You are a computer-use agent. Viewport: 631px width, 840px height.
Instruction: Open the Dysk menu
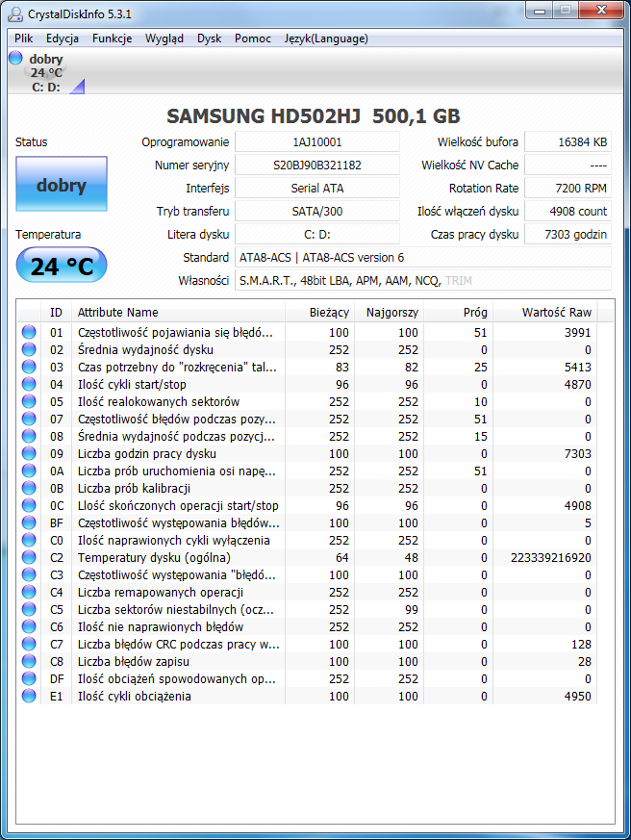point(209,38)
